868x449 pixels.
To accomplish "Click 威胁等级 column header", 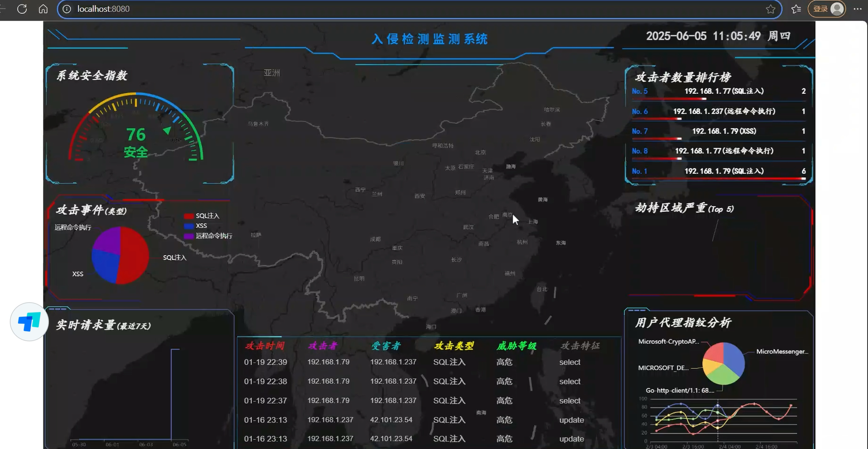I will (516, 346).
